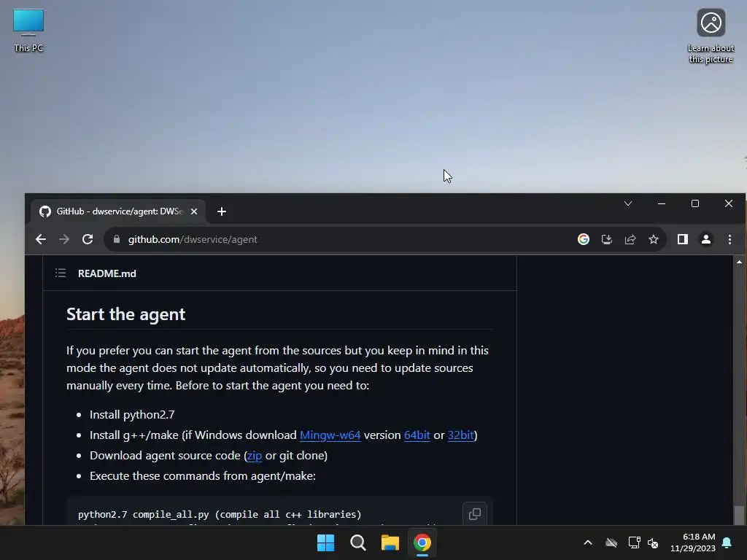Close the GitHub dwservice/agent tab
The height and width of the screenshot is (560, 747).
[x=194, y=211]
